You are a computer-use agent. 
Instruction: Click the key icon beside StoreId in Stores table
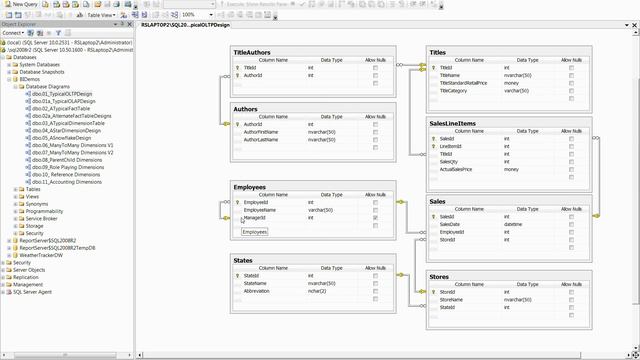433,292
